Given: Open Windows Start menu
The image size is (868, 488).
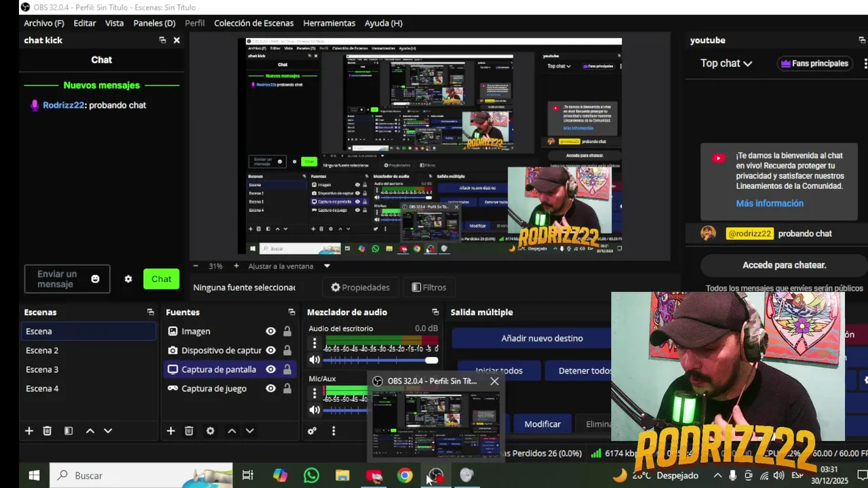Looking at the screenshot, I should tap(34, 475).
